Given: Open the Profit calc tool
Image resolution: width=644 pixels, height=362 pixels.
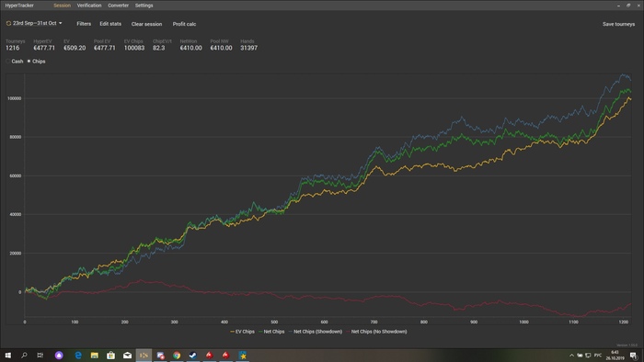Looking at the screenshot, I should click(x=184, y=24).
